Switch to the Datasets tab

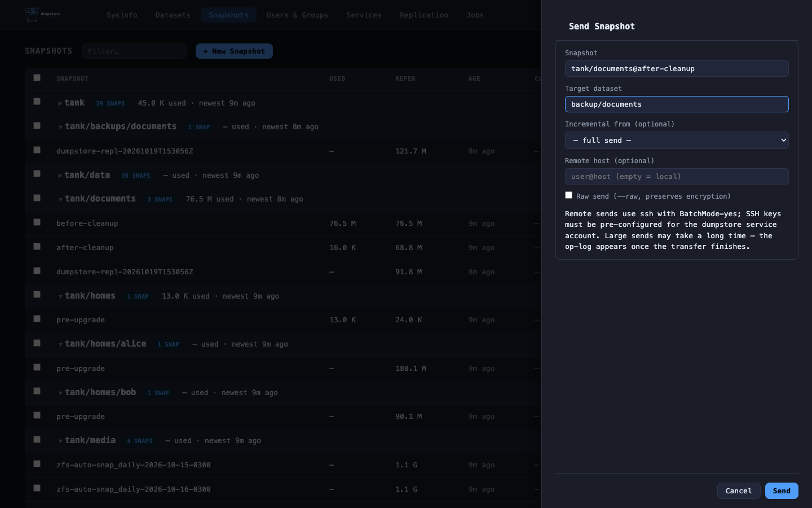click(173, 15)
